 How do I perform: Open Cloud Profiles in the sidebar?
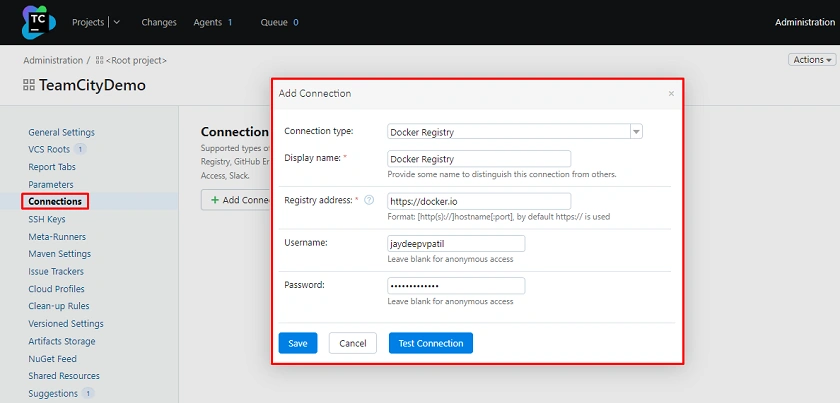(x=56, y=289)
